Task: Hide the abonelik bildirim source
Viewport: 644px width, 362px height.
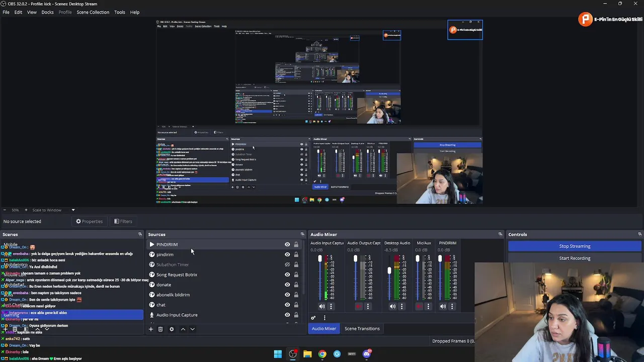Action: tap(287, 295)
